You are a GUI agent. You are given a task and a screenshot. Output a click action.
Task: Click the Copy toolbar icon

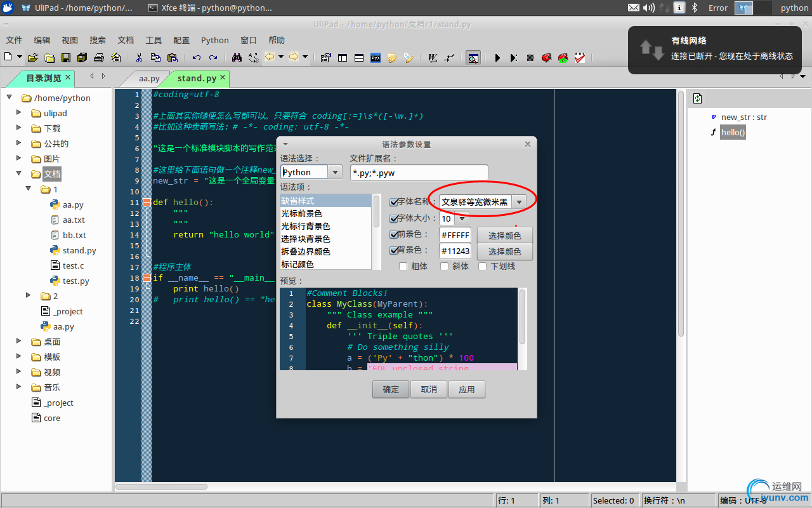point(155,58)
